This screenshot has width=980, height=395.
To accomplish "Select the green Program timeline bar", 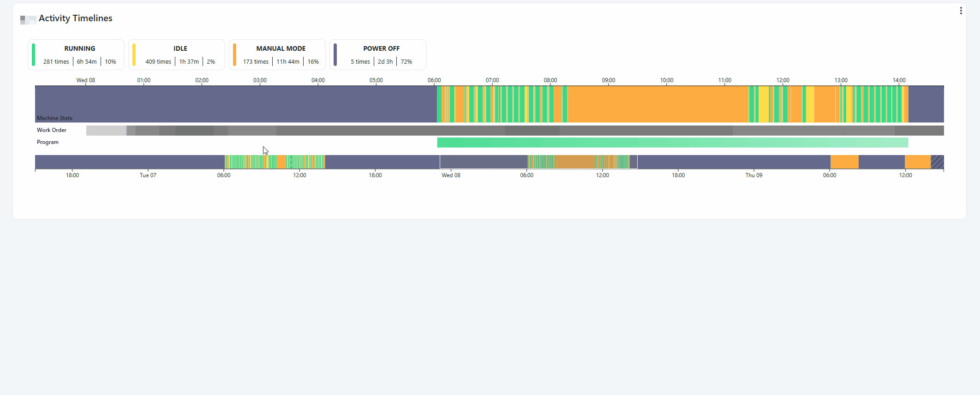I will coord(672,143).
